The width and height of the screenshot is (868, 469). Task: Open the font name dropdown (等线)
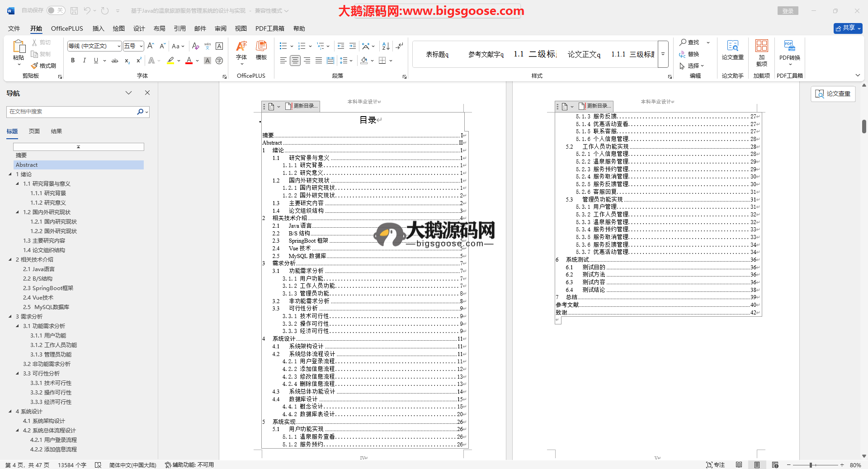click(119, 46)
